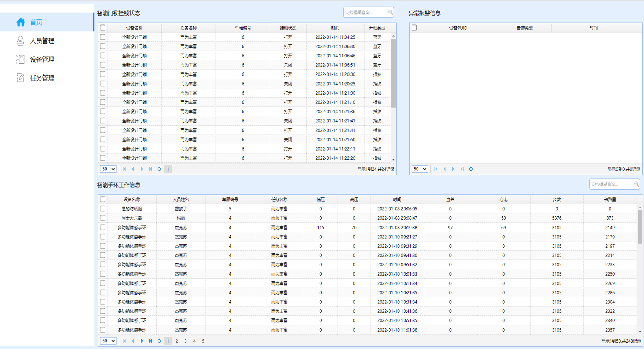Click the 人员管理 person icon
This screenshot has width=644, height=349.
click(20, 41)
